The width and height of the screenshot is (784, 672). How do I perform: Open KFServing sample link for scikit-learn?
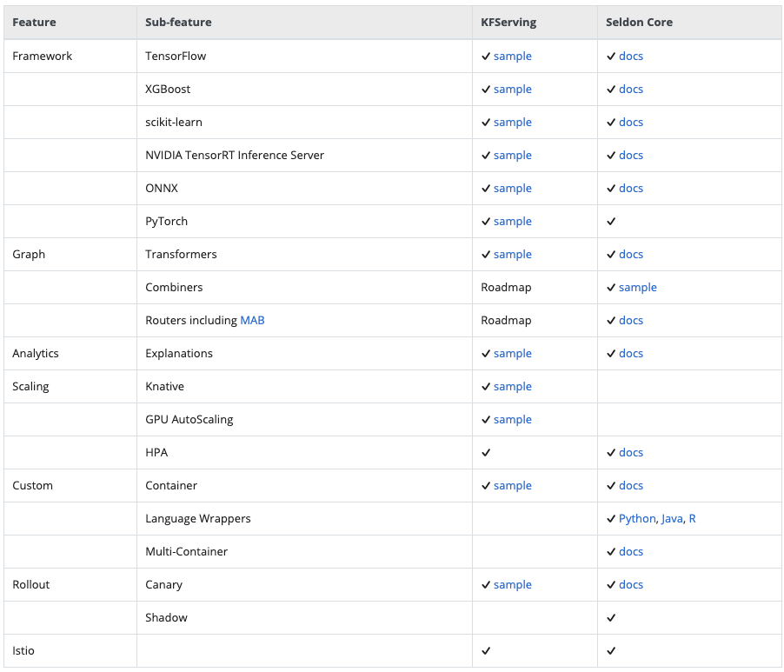point(512,122)
